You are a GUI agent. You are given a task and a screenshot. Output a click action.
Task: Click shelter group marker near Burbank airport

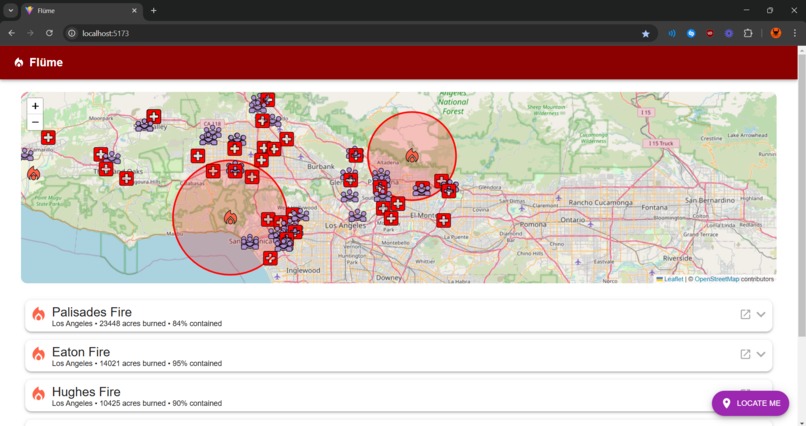[x=355, y=154]
